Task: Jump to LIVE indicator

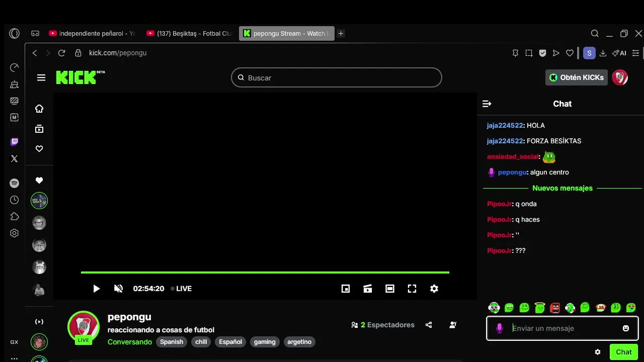Action: [181, 289]
